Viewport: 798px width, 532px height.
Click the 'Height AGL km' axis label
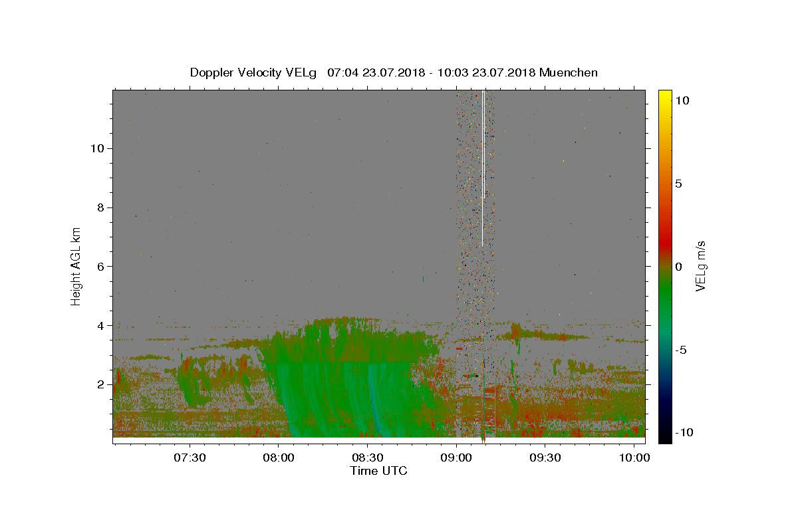(76, 266)
